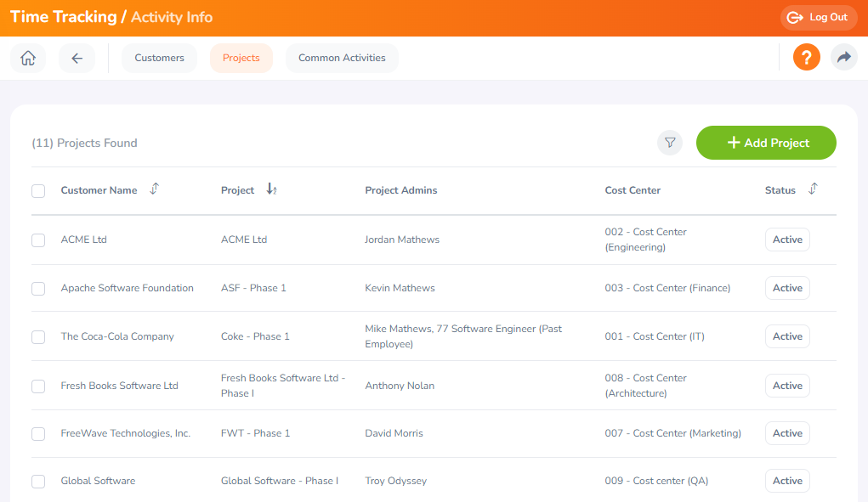868x502 pixels.
Task: Open the projects filter funnel icon
Action: [x=670, y=143]
